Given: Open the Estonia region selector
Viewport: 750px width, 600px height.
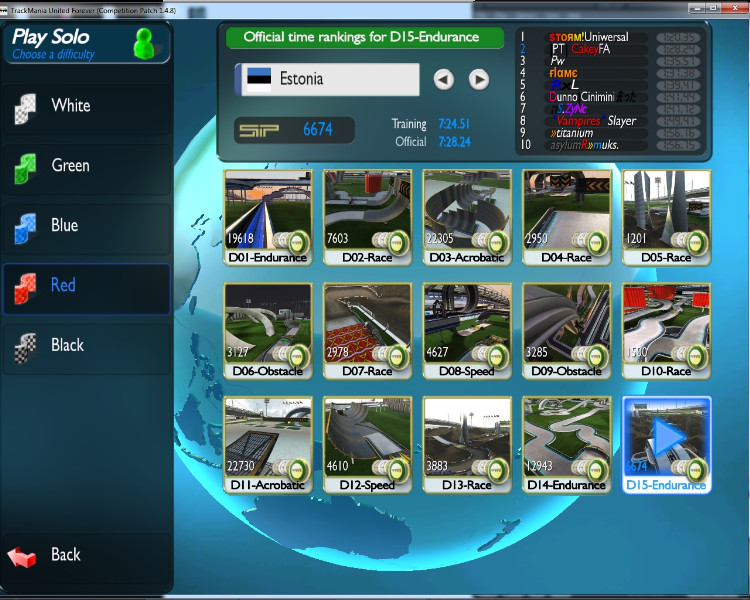Looking at the screenshot, I should 327,79.
